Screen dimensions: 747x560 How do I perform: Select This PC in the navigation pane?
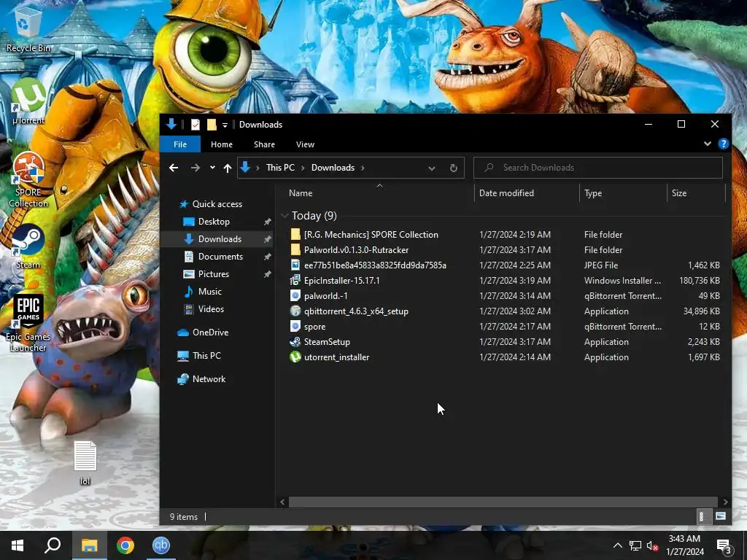coord(206,356)
